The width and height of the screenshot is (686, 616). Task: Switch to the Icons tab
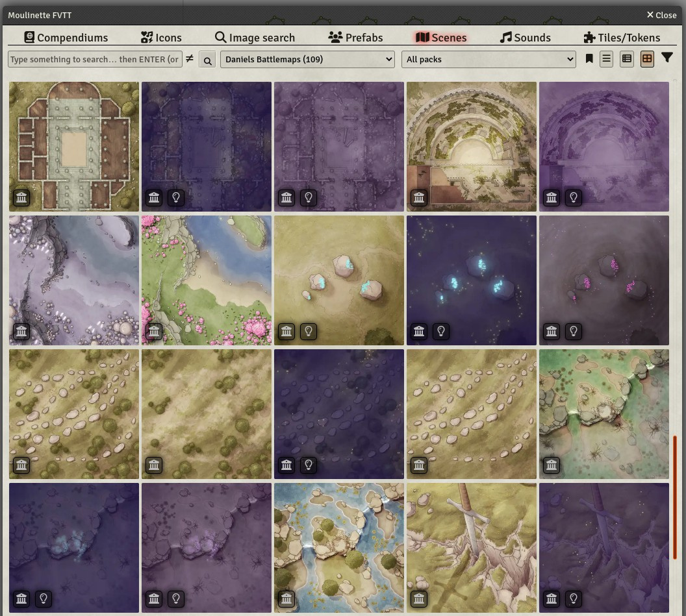click(161, 38)
